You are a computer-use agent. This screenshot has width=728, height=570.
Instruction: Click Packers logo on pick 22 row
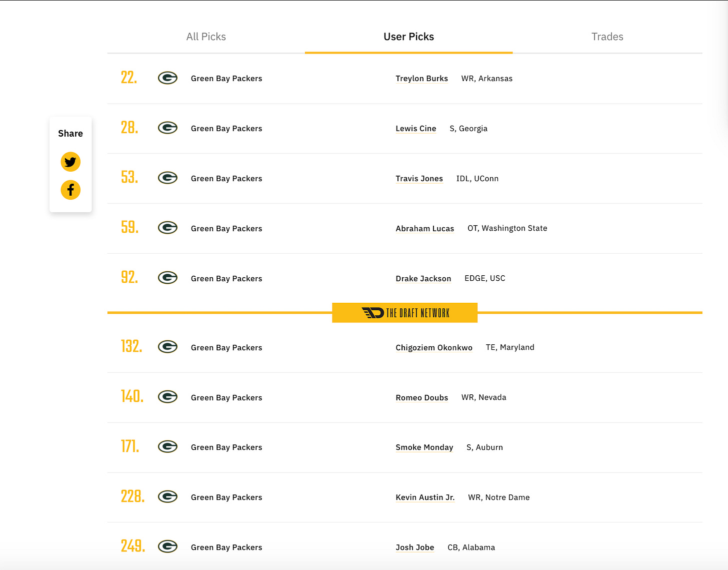pyautogui.click(x=167, y=78)
